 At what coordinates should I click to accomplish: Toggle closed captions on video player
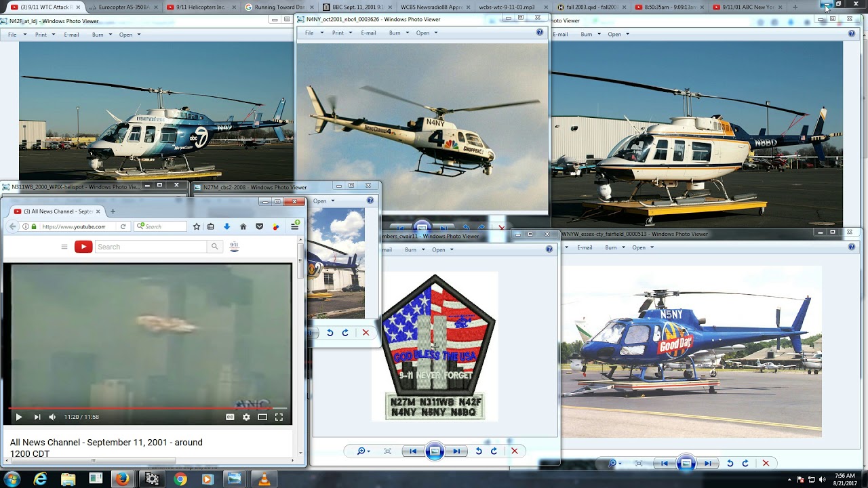(230, 418)
